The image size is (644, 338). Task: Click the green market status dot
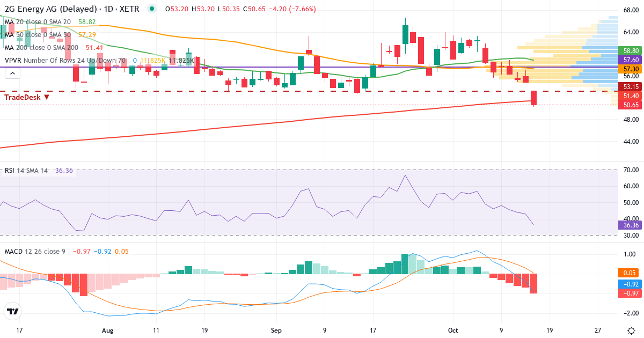coord(152,9)
